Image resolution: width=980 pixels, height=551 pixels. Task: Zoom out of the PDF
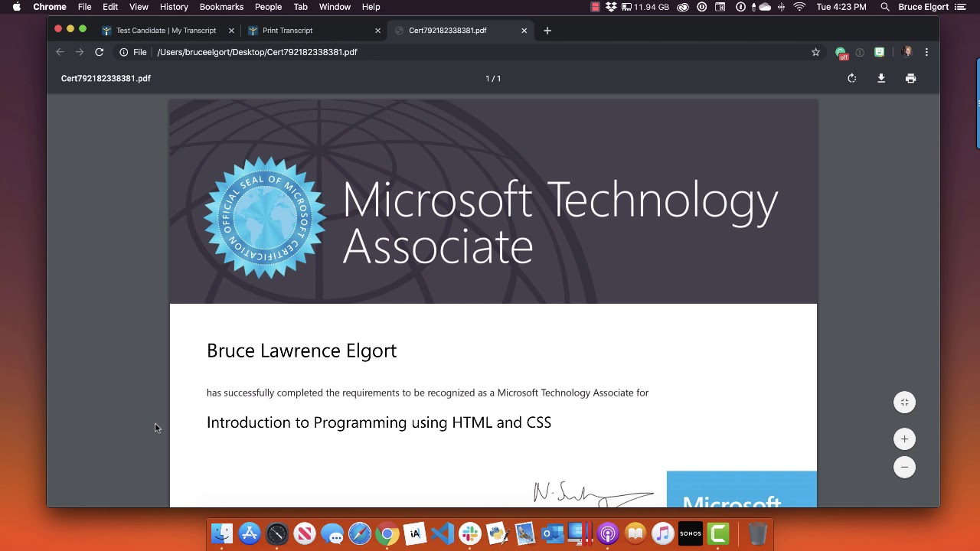904,467
